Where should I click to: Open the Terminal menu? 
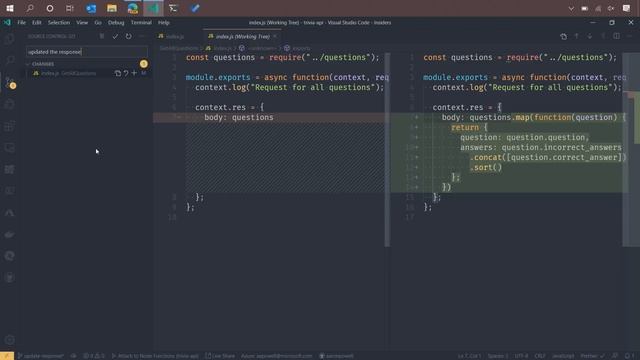(141, 22)
